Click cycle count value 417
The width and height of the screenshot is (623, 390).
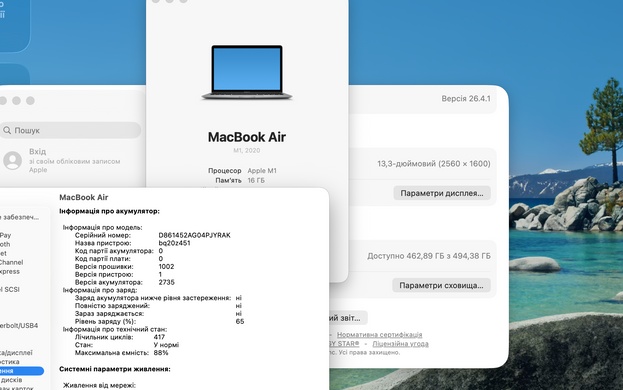tap(159, 337)
